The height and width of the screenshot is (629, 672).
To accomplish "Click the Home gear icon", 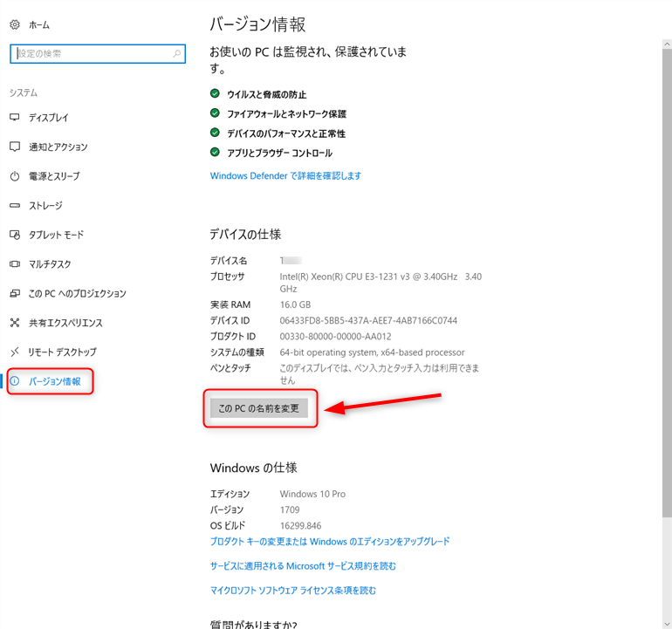I will coord(15,24).
